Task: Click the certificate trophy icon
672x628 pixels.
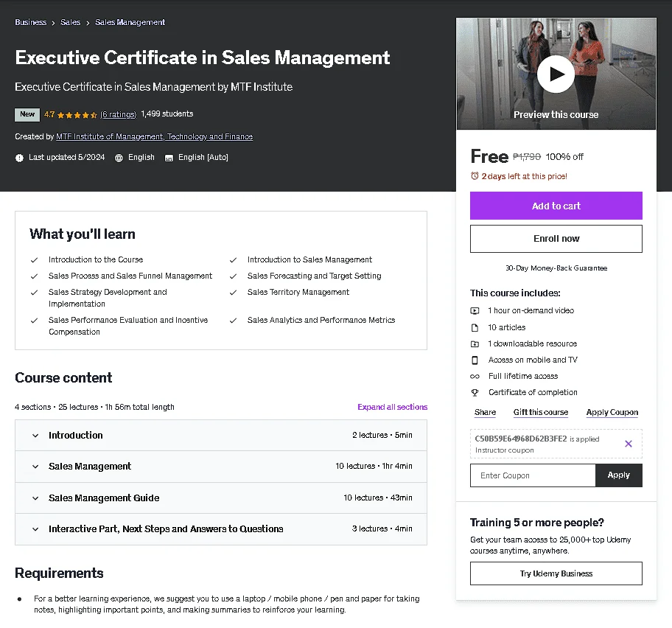Action: click(475, 392)
